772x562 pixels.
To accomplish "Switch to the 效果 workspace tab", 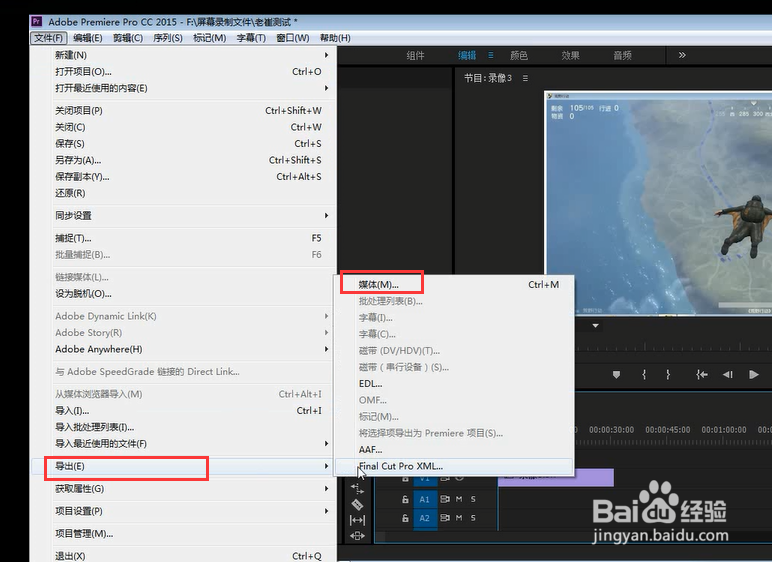I will point(570,56).
